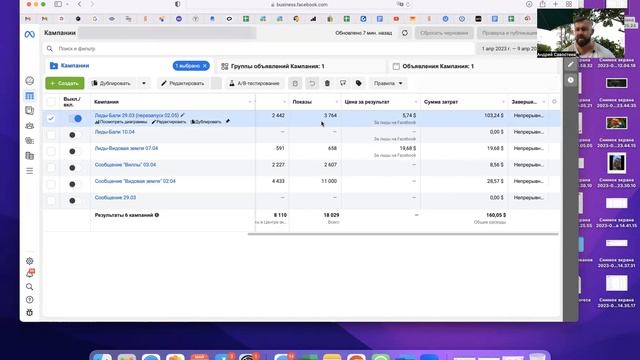This screenshot has height=360, width=640.
Task: Click the tag label icon in toolbar
Action: (x=359, y=83)
